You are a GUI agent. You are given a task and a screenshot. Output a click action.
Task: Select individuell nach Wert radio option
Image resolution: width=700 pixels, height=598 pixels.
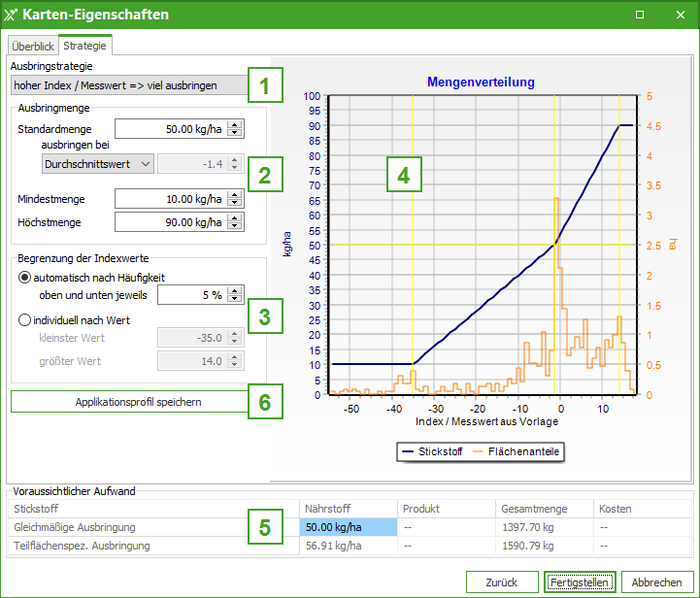(x=24, y=319)
